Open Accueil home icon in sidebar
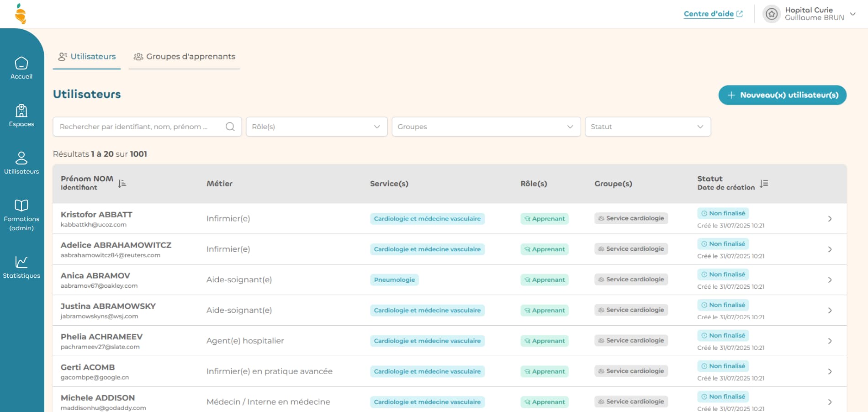This screenshot has width=868, height=412. (21, 63)
